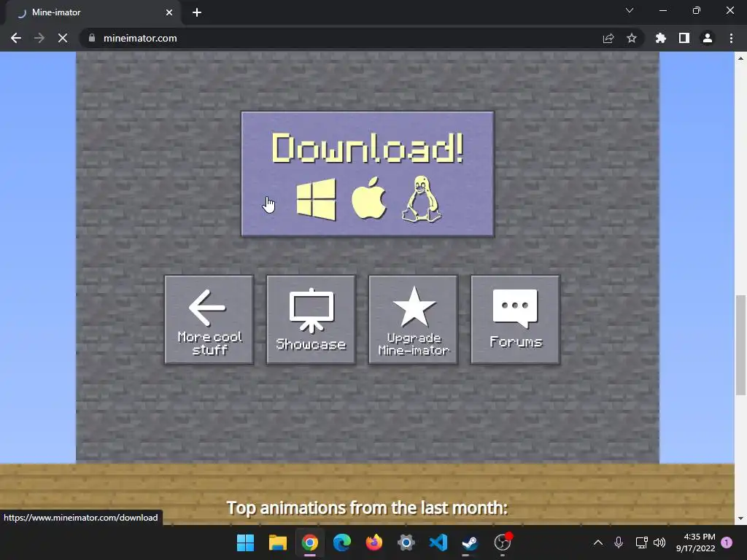This screenshot has width=747, height=560.
Task: Open the Forums tile
Action: click(516, 319)
